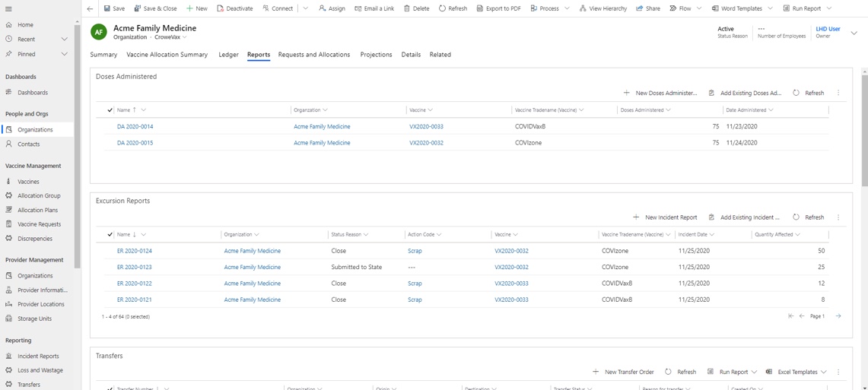Open the Status Reason column dropdown
The height and width of the screenshot is (390, 868).
pos(367,235)
